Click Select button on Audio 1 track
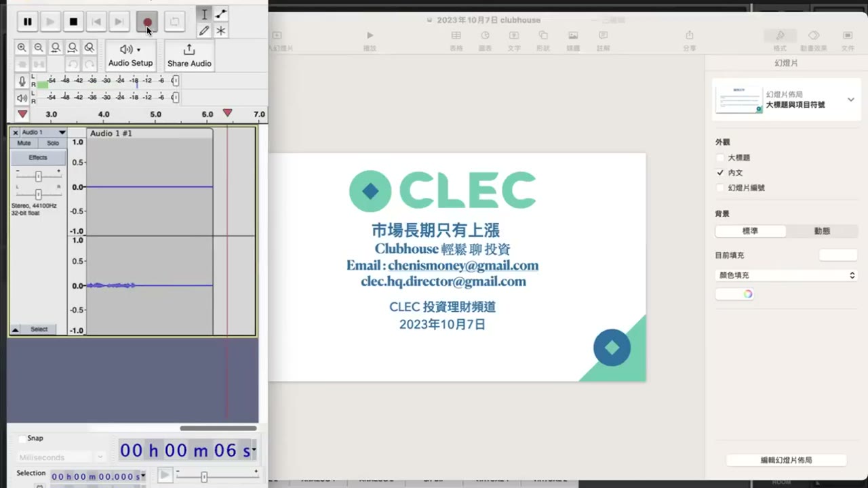This screenshot has height=488, width=868. 39,329
